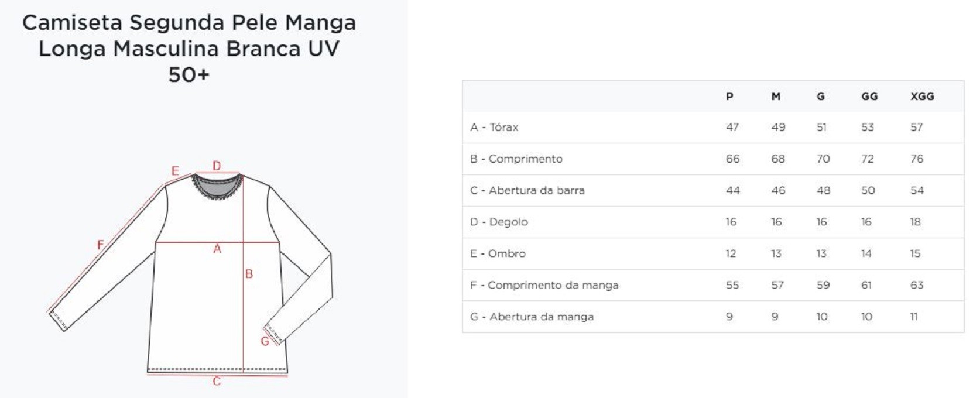Viewport: 980px width, 398px height.
Task: Click the D - Degolo row label
Action: click(x=499, y=222)
